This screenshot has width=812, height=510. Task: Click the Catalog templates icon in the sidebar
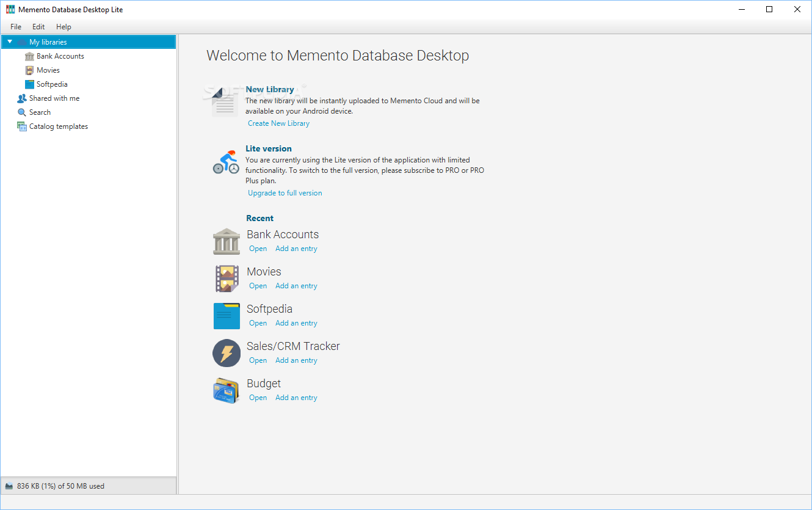(x=22, y=126)
